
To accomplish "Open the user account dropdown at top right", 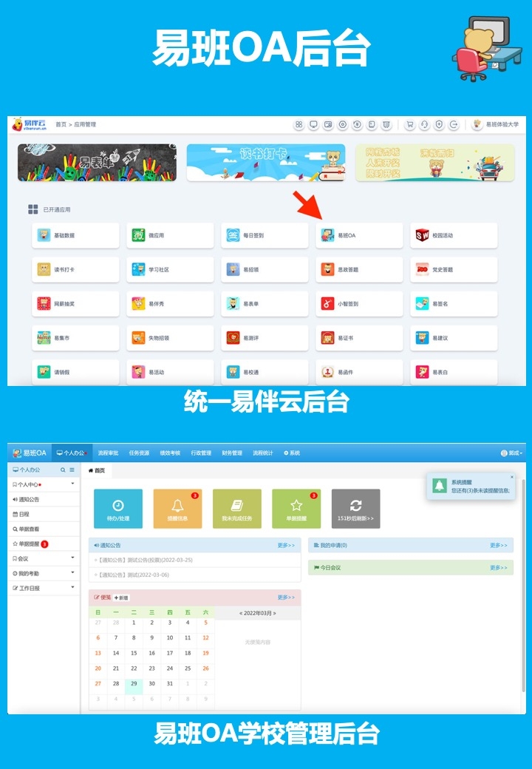I will [511, 453].
